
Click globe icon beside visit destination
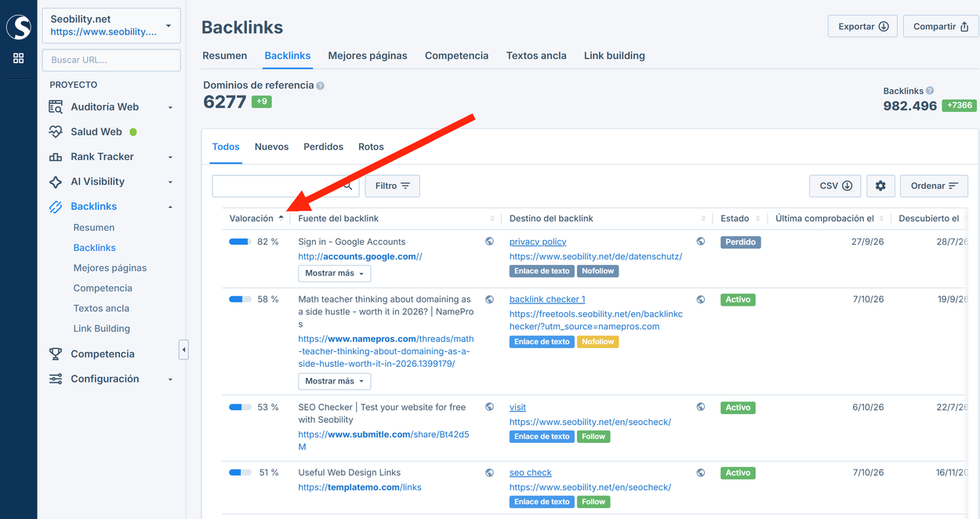pyautogui.click(x=701, y=407)
